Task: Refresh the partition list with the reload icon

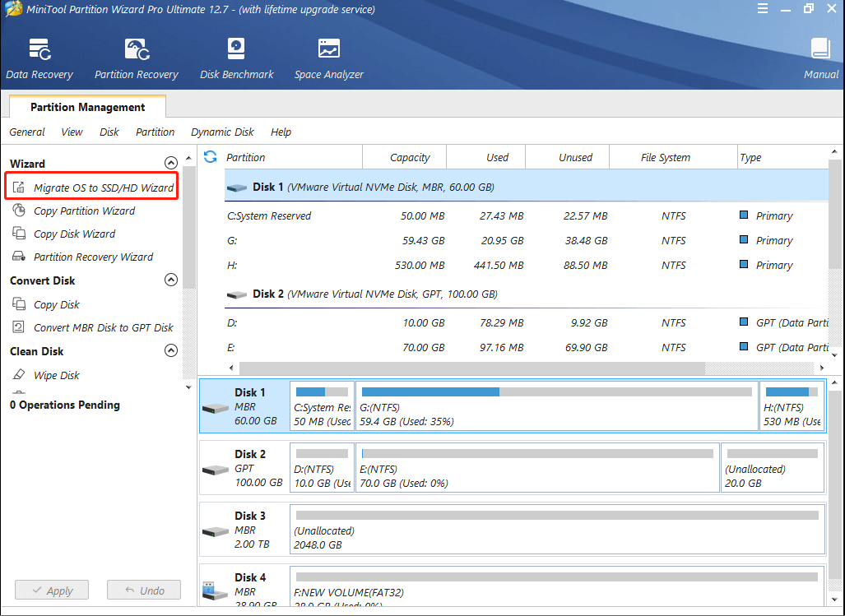Action: coord(210,157)
